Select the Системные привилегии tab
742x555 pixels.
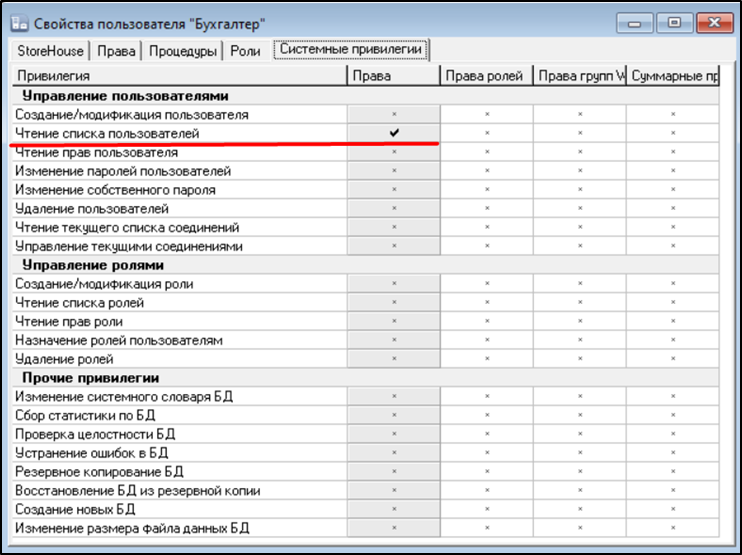[x=351, y=49]
